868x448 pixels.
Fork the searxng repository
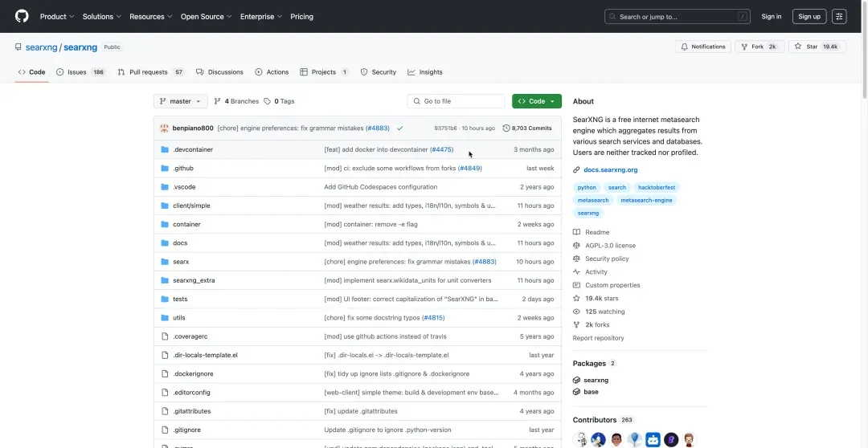(759, 47)
